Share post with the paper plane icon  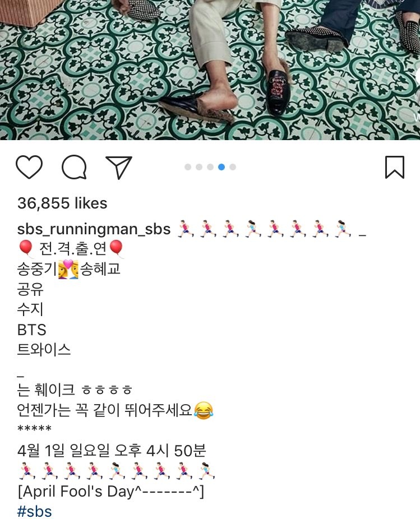pyautogui.click(x=119, y=167)
